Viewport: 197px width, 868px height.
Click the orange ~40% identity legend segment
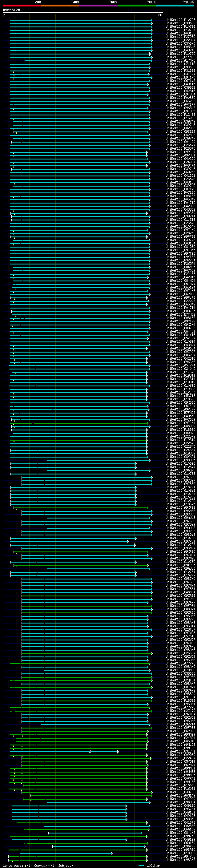(60, 6)
